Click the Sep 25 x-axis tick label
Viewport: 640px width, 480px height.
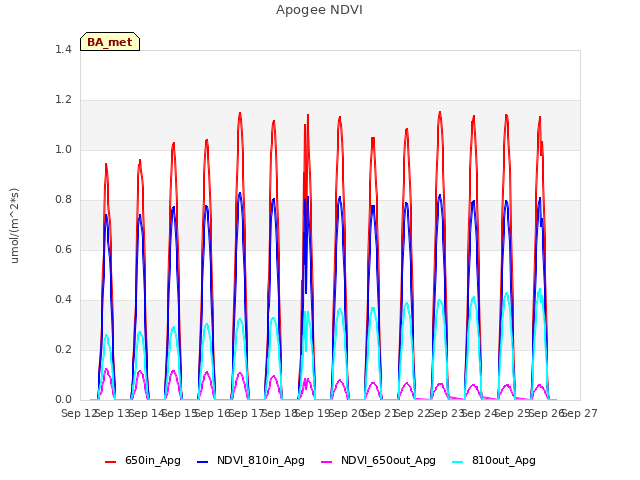click(x=513, y=413)
